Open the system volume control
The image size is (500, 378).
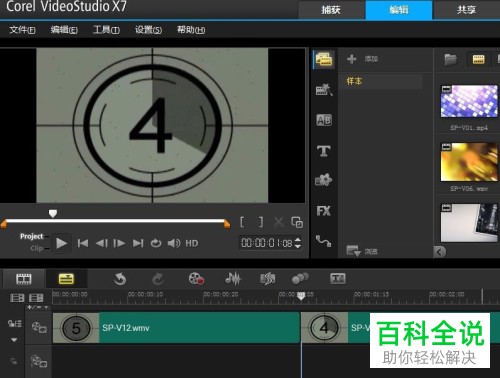pyautogui.click(x=174, y=243)
